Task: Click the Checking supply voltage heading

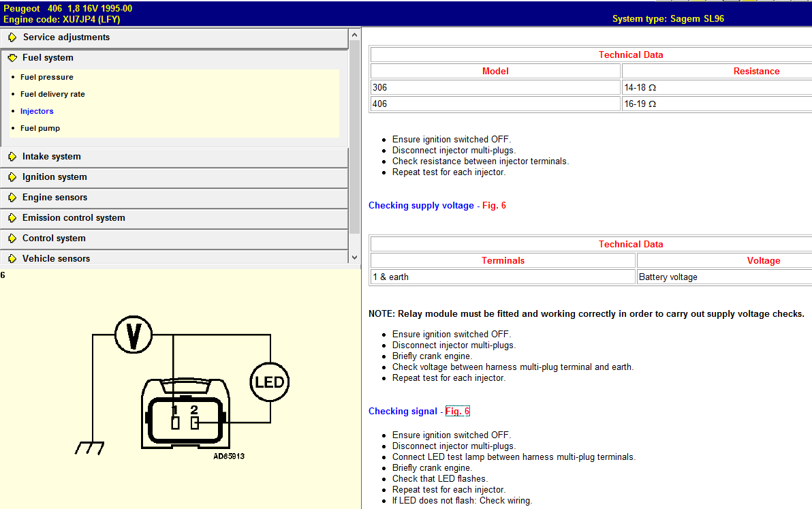Action: (421, 205)
